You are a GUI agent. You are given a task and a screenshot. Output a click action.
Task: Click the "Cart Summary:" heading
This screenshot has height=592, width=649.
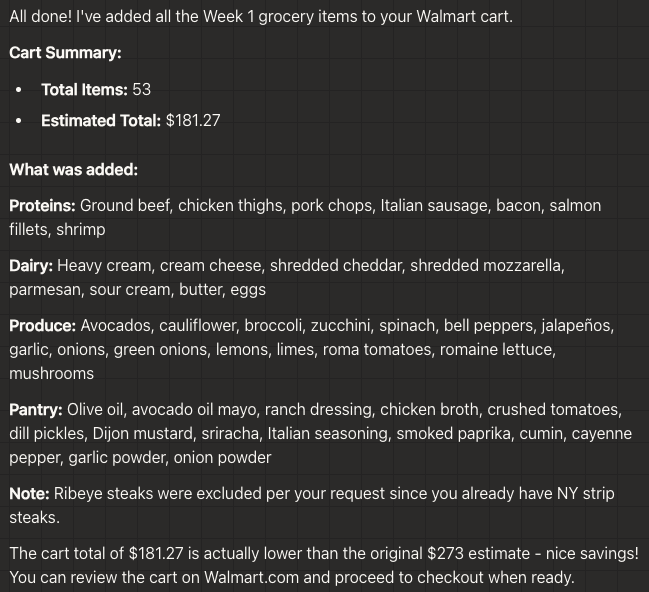point(65,53)
